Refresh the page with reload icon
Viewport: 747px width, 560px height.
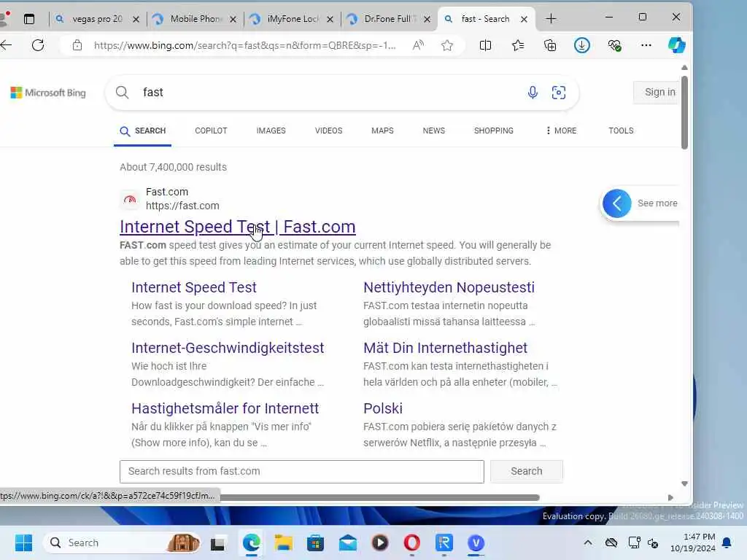coord(38,45)
